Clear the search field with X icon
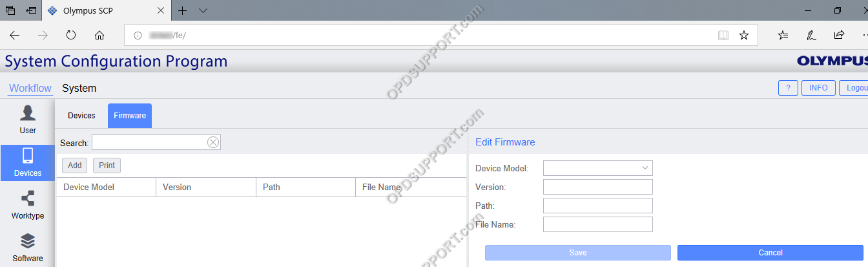 point(213,142)
